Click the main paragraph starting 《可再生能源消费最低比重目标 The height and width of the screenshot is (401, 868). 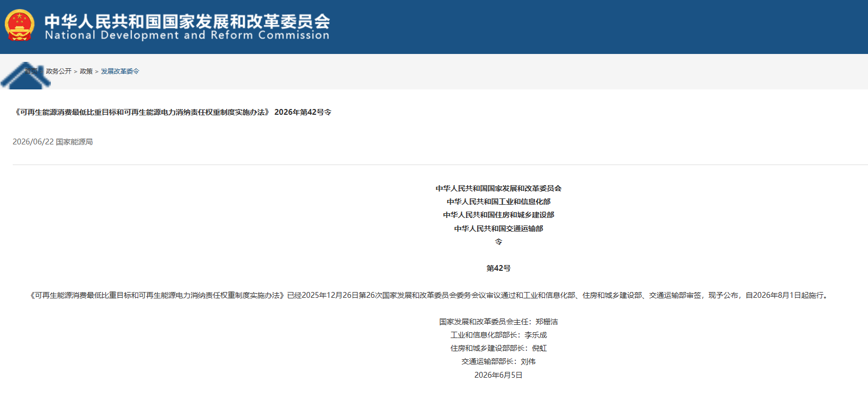pyautogui.click(x=429, y=295)
